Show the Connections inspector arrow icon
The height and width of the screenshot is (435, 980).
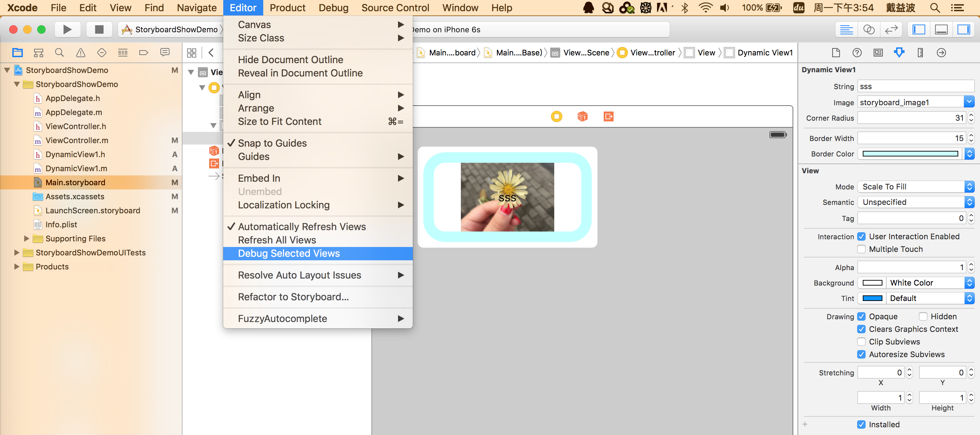pyautogui.click(x=941, y=53)
